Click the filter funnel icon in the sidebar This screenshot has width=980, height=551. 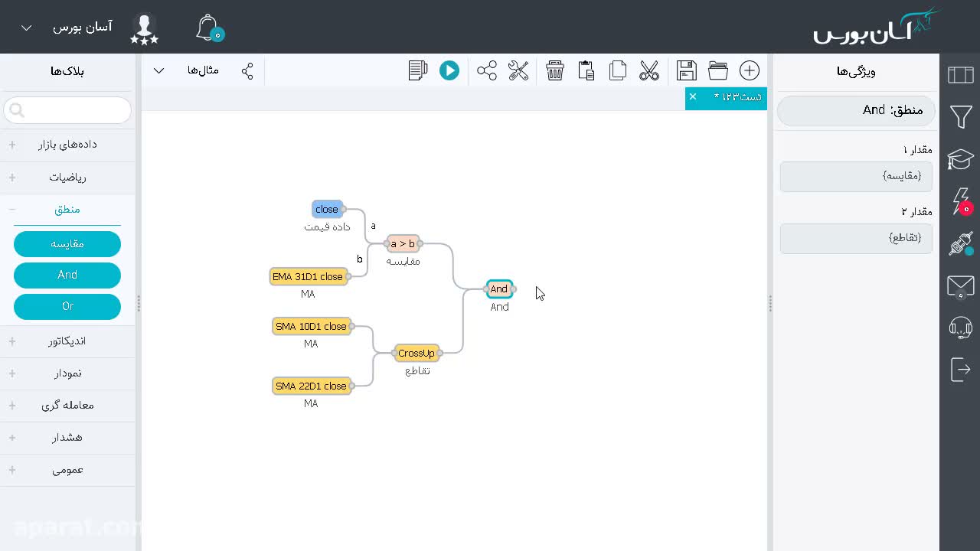point(960,116)
